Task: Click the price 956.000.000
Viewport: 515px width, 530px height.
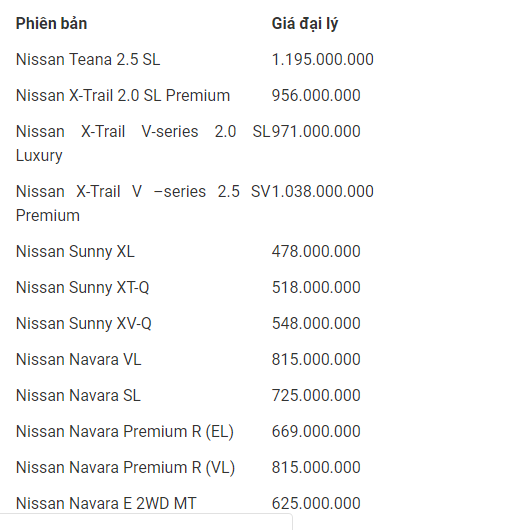Action: [x=316, y=95]
